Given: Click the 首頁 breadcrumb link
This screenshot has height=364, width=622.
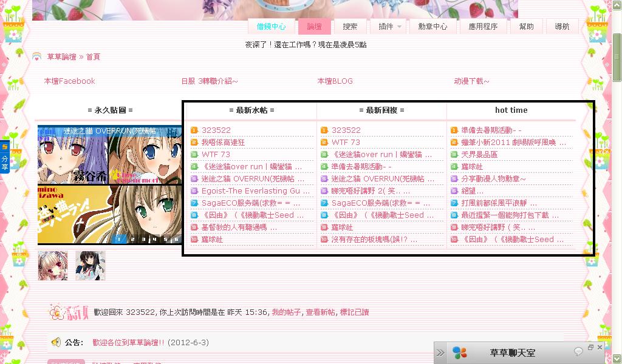Looking at the screenshot, I should tap(93, 56).
